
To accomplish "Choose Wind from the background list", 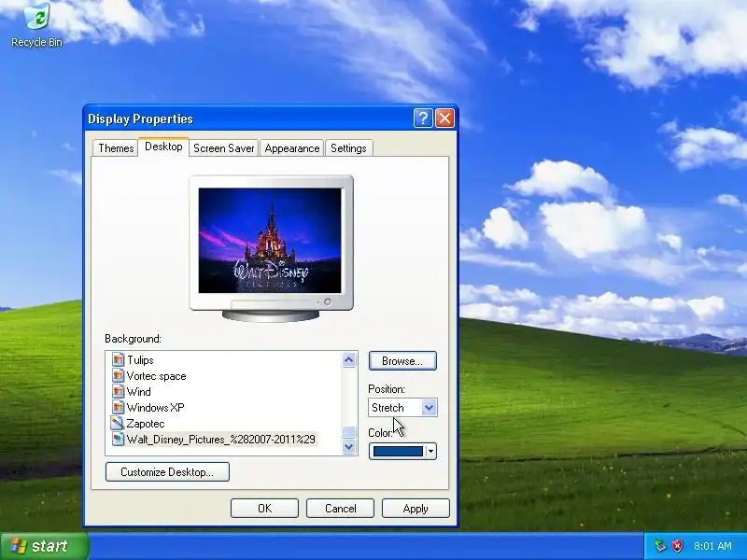I will coord(138,392).
